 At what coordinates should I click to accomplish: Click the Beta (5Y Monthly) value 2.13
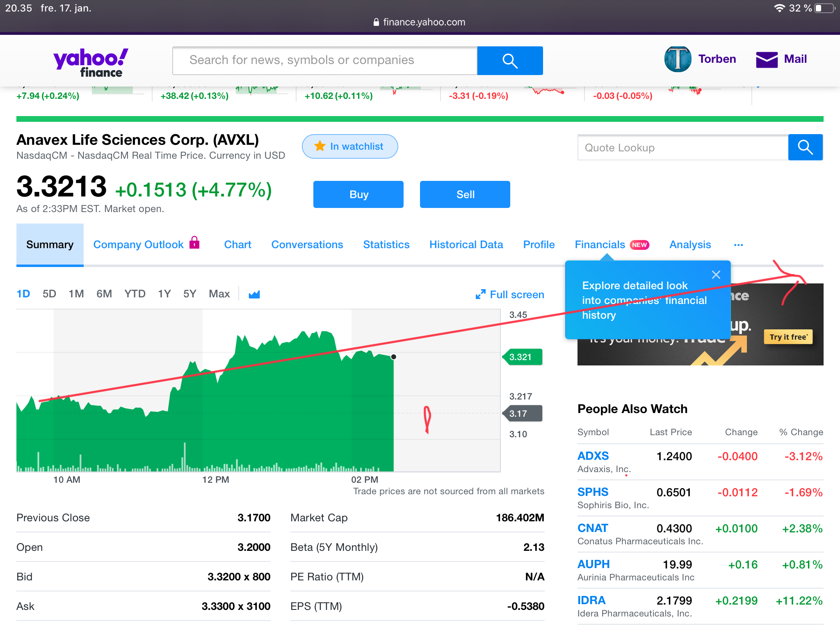[534, 547]
